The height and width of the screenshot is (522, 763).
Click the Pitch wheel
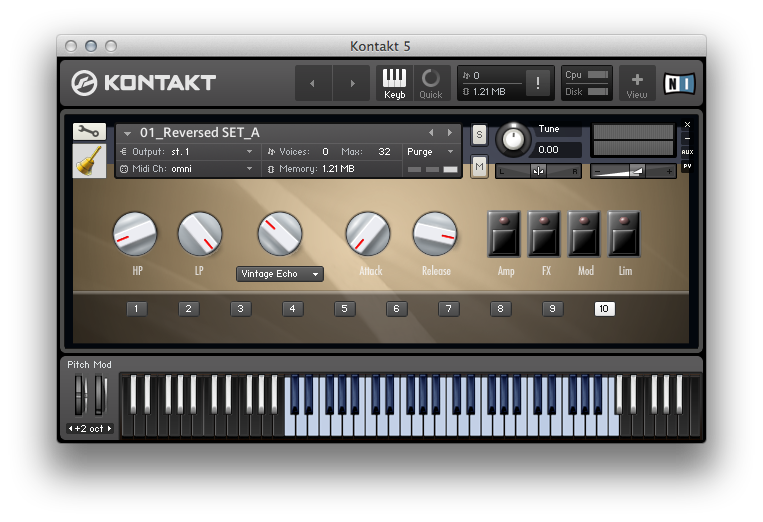pos(79,395)
